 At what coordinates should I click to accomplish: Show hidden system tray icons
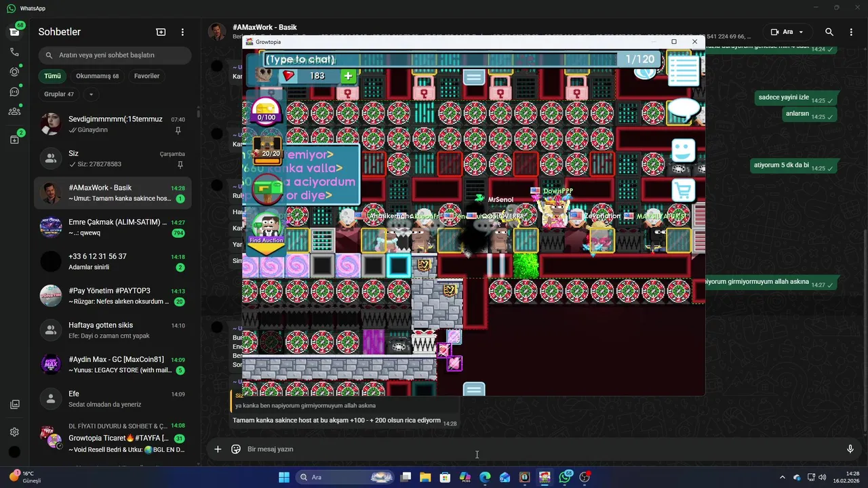[782, 477]
